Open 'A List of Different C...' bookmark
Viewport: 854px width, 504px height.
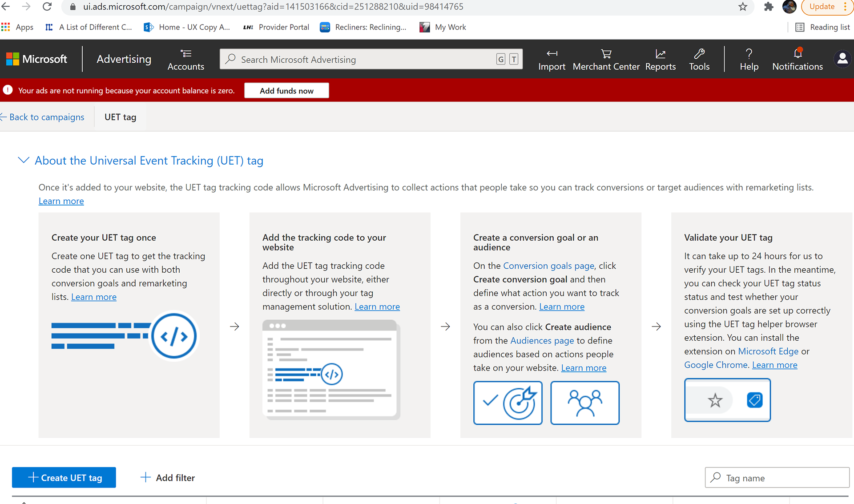pyautogui.click(x=89, y=27)
